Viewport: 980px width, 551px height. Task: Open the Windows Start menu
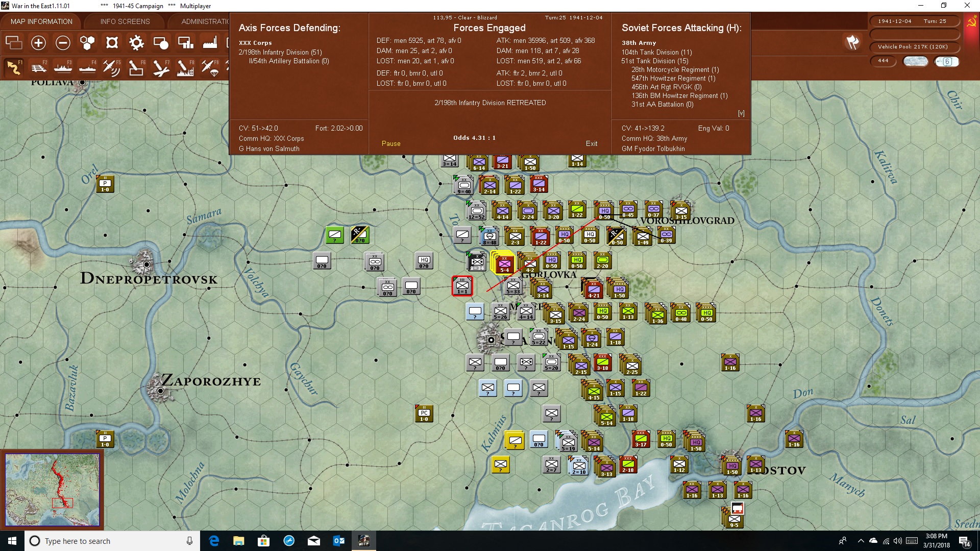[x=12, y=541]
